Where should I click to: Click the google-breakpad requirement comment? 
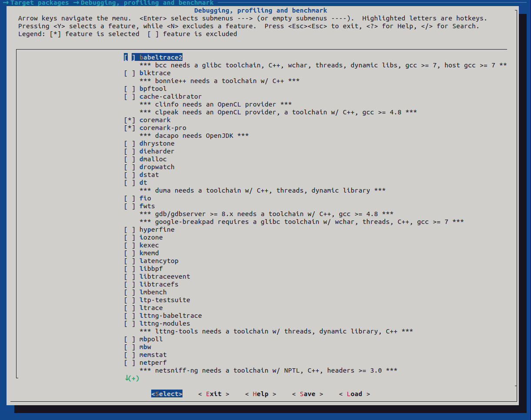(302, 222)
